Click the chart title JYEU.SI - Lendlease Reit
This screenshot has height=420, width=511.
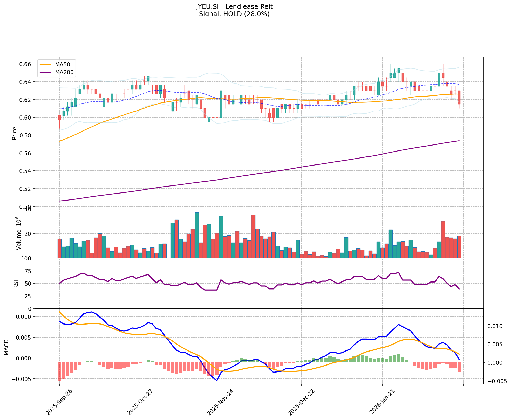click(234, 6)
